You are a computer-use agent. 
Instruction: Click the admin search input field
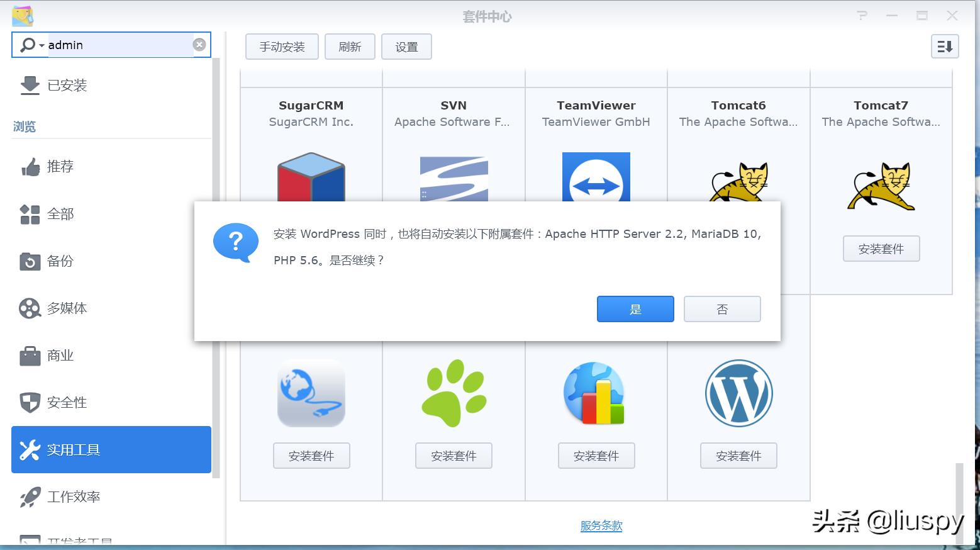[x=118, y=45]
